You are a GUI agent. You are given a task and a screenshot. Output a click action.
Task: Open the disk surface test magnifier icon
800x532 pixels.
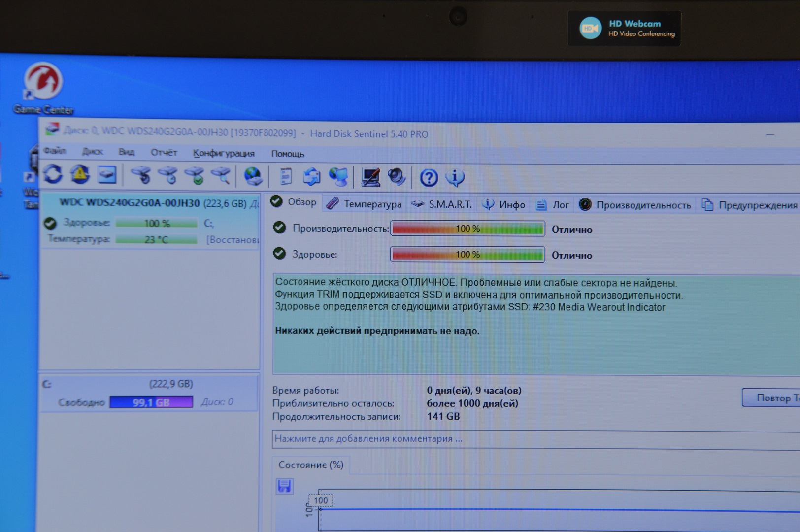(x=221, y=175)
